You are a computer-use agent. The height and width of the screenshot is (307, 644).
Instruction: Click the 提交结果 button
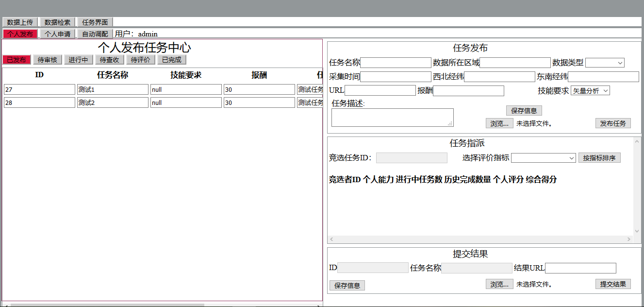tap(613, 284)
